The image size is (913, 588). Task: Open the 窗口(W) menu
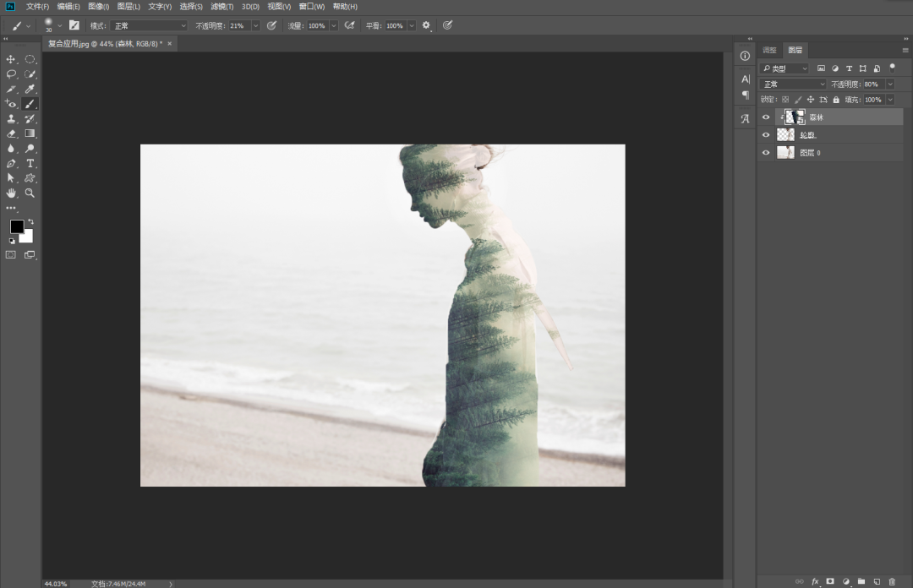click(x=311, y=7)
